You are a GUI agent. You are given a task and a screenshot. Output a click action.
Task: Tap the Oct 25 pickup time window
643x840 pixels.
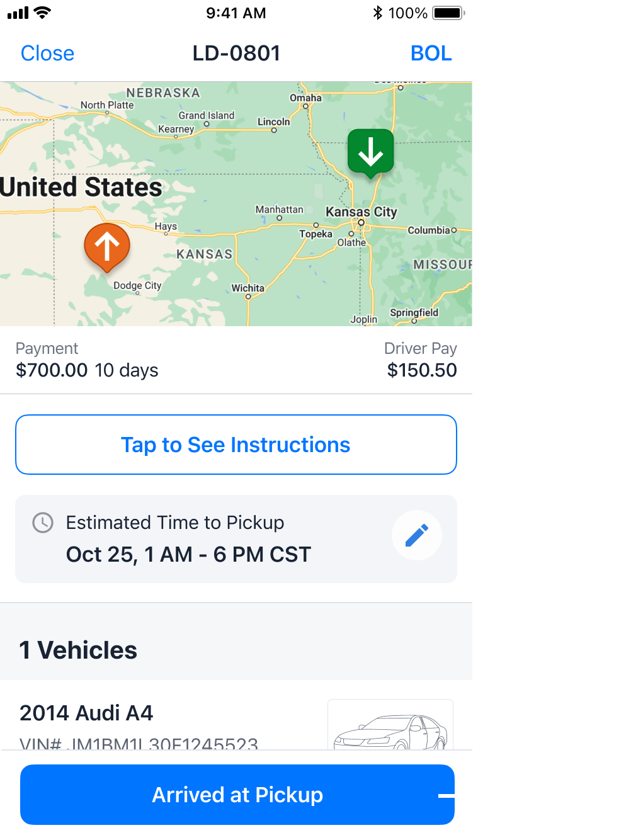[188, 555]
